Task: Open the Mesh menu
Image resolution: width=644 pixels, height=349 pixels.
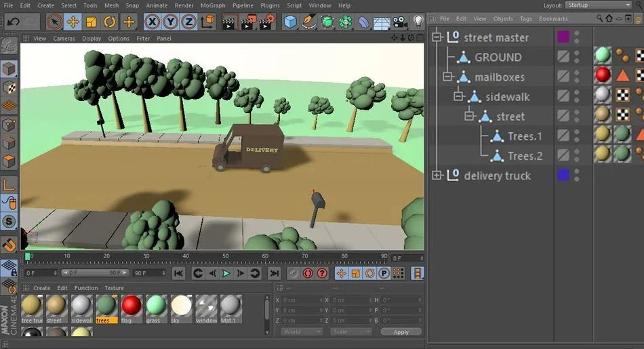Action: coord(111,5)
